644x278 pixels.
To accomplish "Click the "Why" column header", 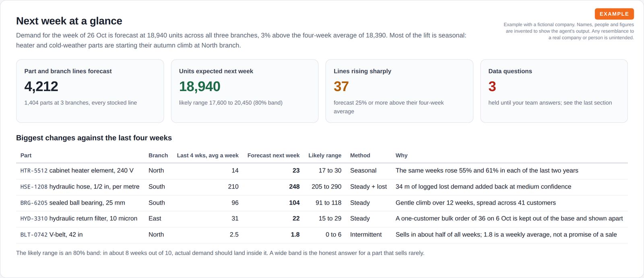I will pos(402,156).
